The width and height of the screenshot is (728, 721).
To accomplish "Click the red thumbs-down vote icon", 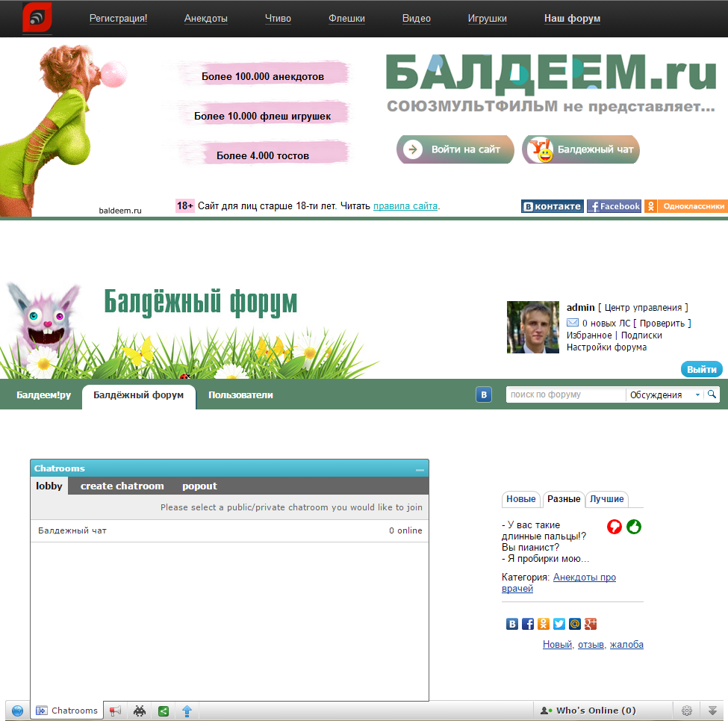I will (615, 526).
